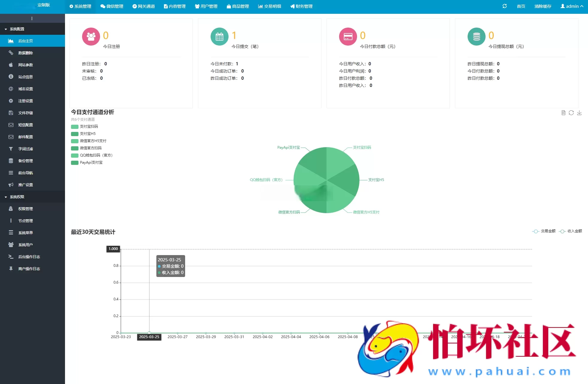Click the 清除缓存 link

pos(543,6)
